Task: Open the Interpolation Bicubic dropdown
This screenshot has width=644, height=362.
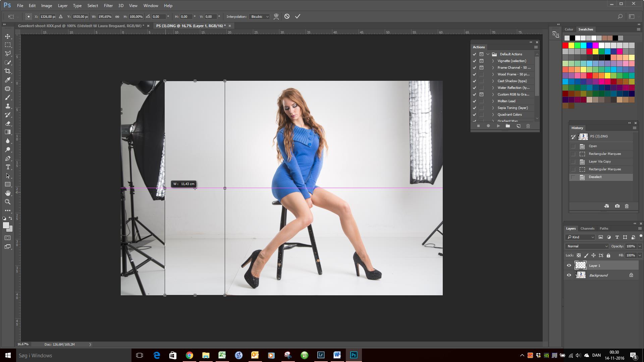Action: coord(259,16)
